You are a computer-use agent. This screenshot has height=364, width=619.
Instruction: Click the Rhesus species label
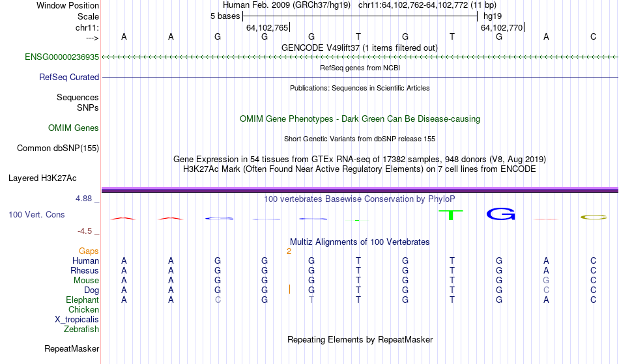(x=85, y=271)
